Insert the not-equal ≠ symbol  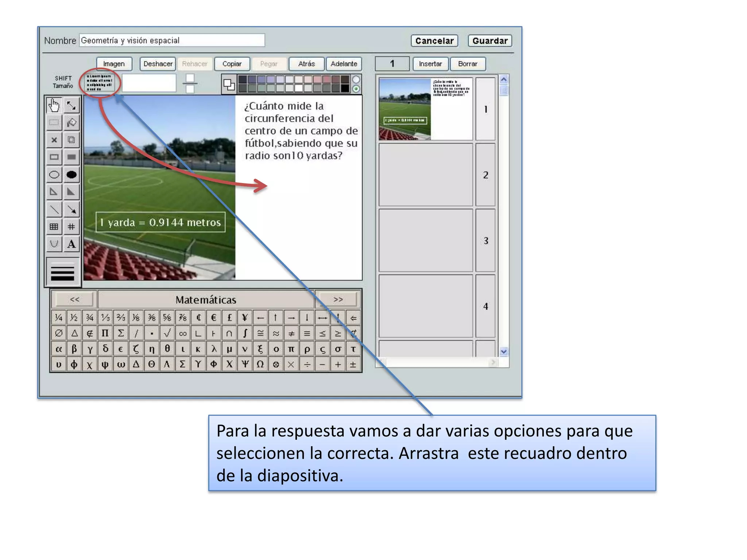[291, 333]
